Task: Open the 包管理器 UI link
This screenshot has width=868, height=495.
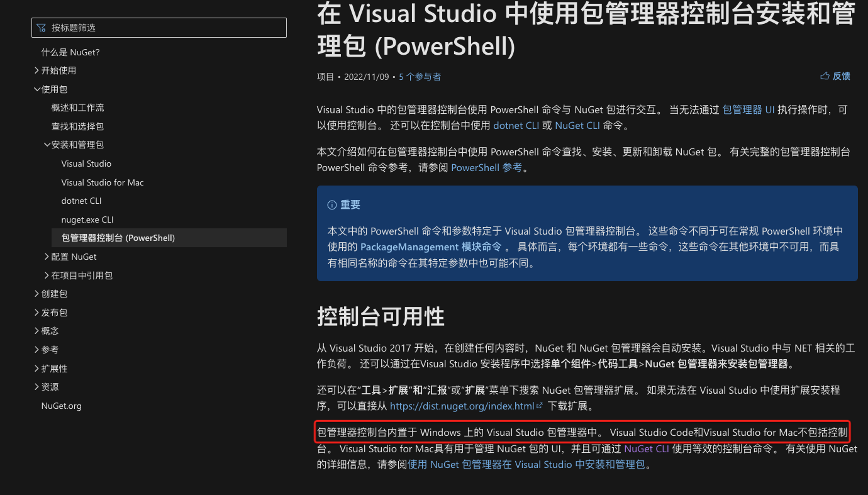Action: pos(748,109)
